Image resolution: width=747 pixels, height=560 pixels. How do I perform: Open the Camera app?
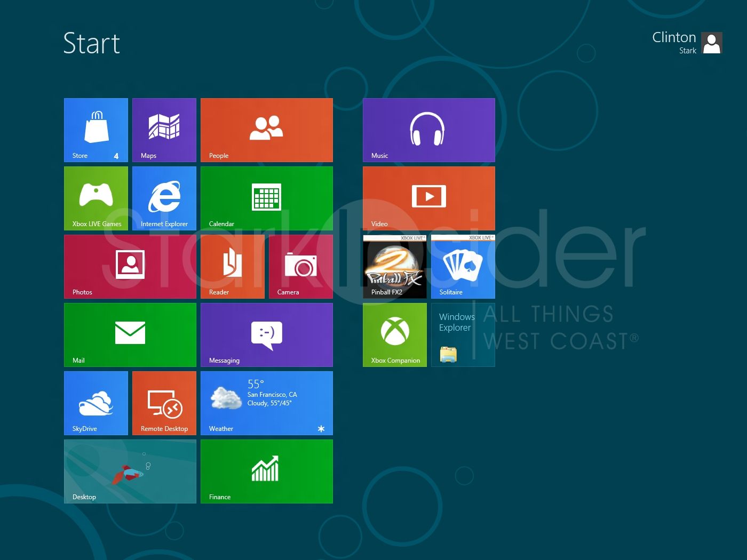tap(300, 266)
